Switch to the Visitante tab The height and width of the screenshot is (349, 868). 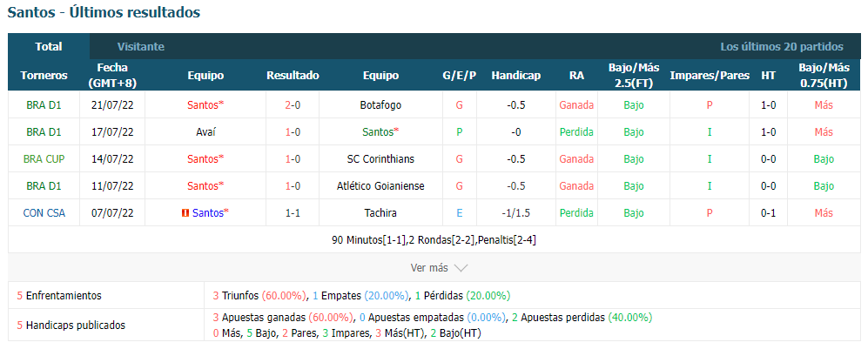tap(141, 46)
